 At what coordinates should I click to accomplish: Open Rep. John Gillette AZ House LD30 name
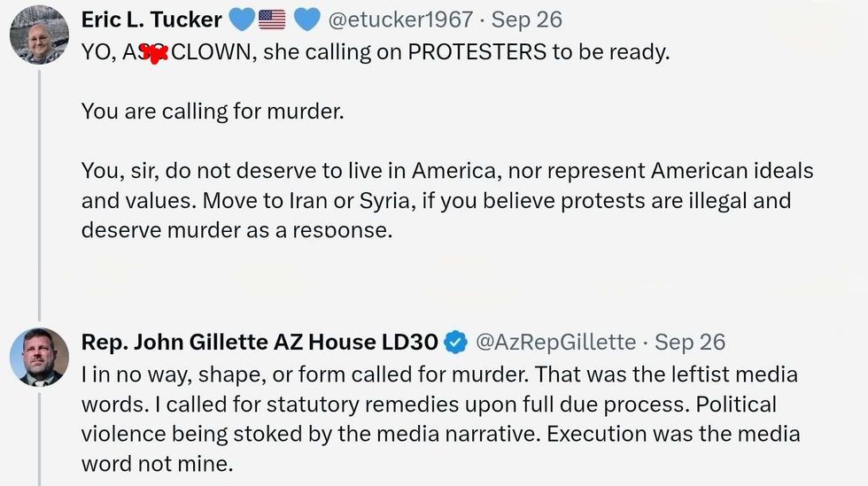[260, 342]
